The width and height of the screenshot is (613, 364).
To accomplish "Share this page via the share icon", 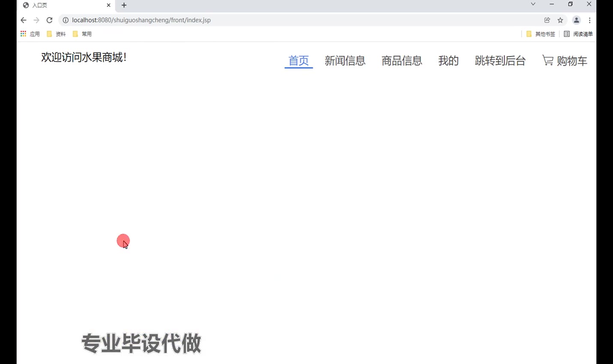I will pos(547,20).
